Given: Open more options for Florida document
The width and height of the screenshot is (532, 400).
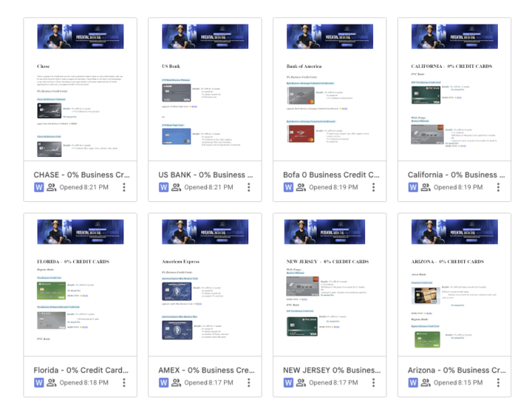Looking at the screenshot, I should (124, 383).
